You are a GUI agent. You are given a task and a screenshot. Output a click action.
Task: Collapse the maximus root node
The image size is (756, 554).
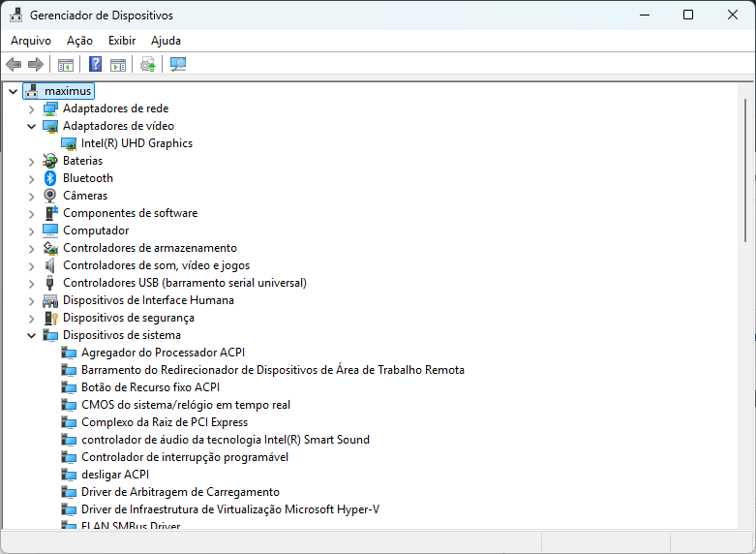coord(13,91)
